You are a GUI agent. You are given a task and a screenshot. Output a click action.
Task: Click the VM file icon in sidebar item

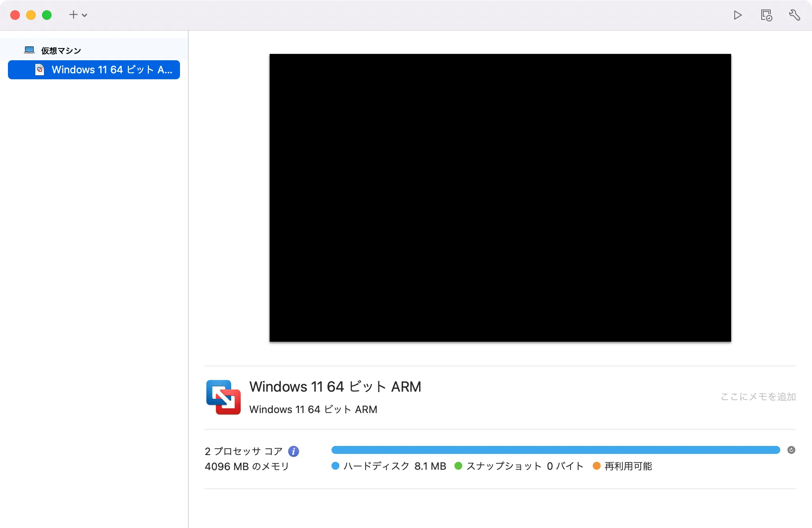click(x=40, y=70)
